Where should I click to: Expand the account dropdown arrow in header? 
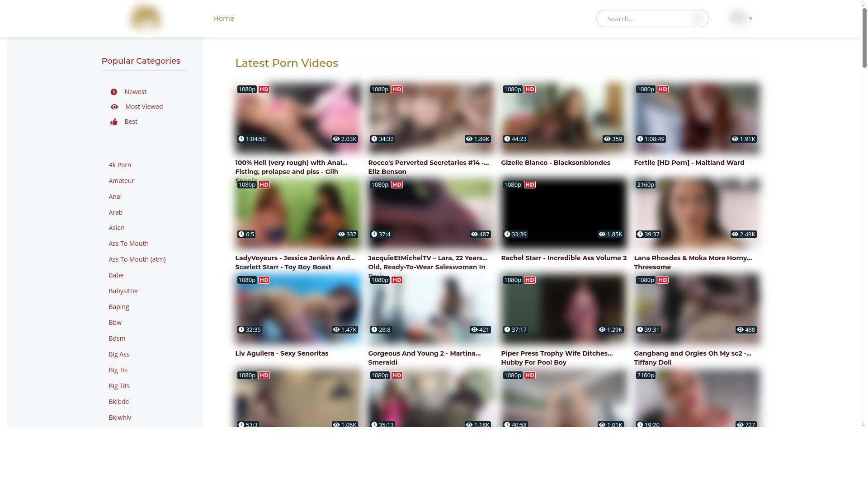coord(750,19)
